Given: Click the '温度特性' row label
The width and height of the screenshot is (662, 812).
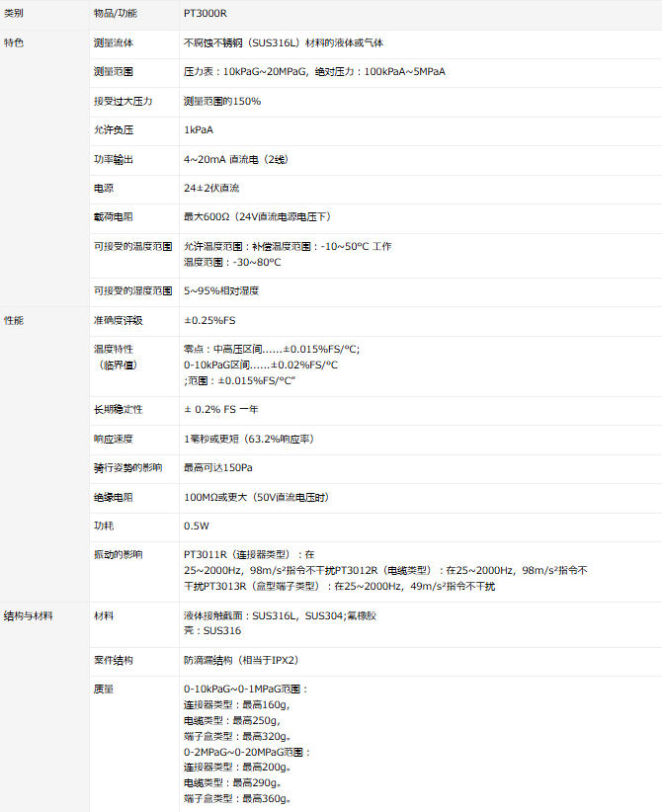Looking at the screenshot, I should point(114,349).
